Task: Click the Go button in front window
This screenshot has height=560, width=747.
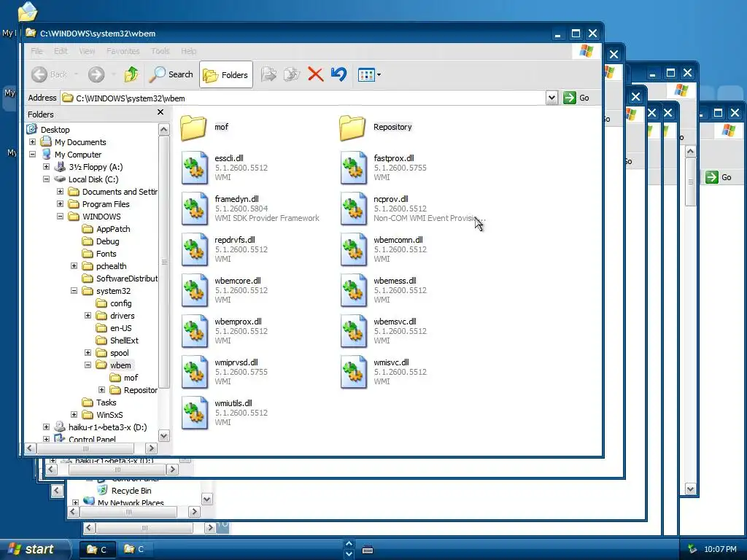Action: coord(576,98)
